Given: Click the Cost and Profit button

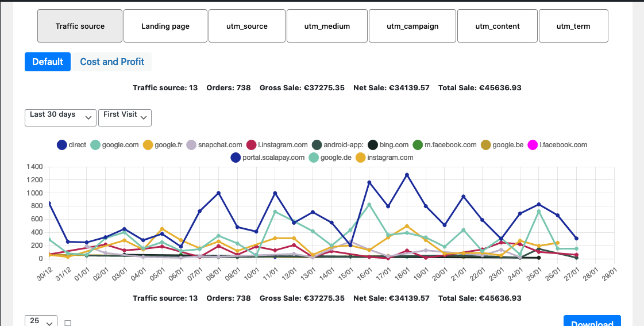Looking at the screenshot, I should coord(112,62).
